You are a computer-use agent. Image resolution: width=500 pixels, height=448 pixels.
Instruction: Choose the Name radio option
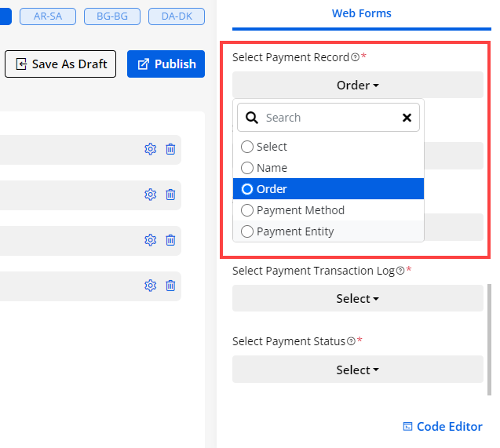(247, 168)
